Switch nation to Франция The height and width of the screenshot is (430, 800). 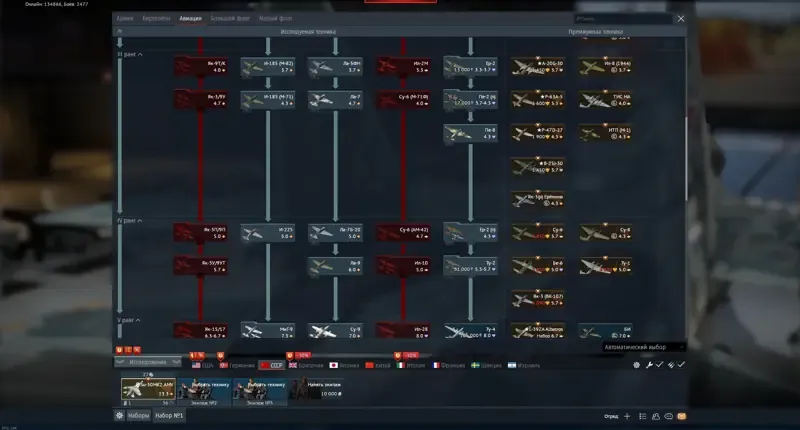[x=448, y=365]
